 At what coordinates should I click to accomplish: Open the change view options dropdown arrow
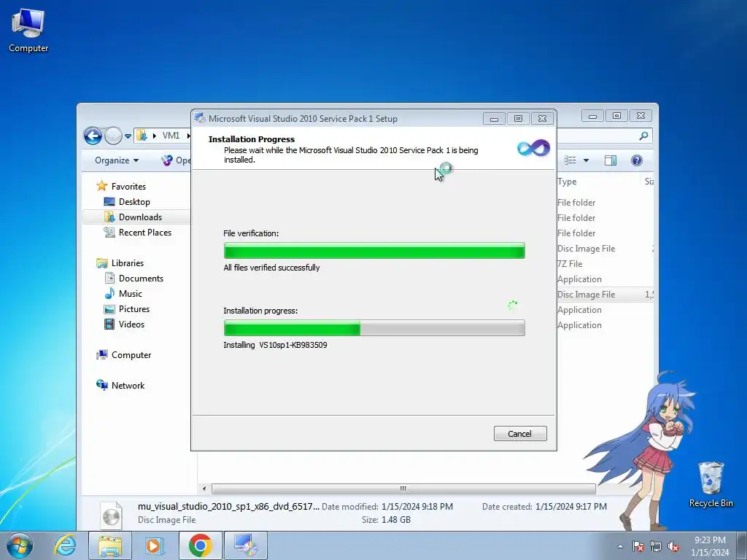coord(586,160)
